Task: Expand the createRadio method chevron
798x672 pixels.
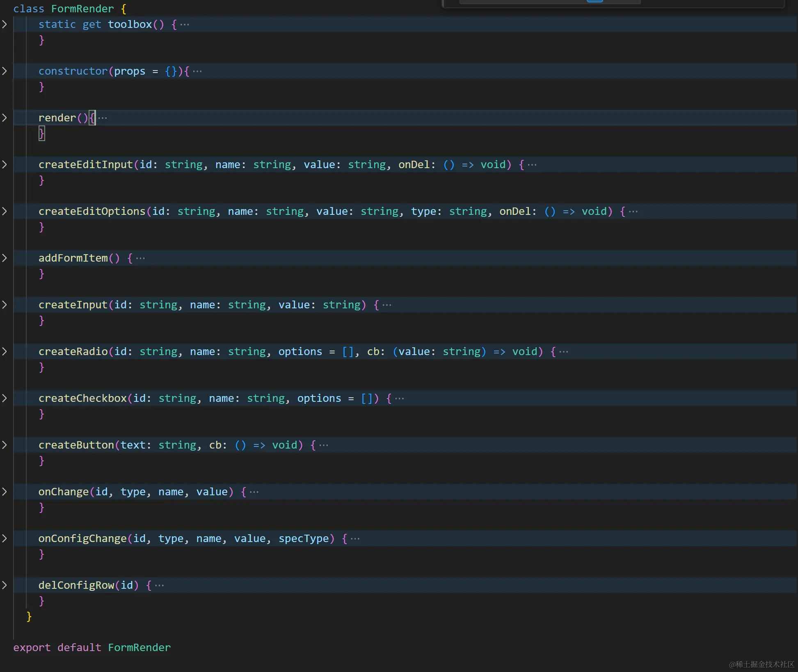Action: [5, 351]
